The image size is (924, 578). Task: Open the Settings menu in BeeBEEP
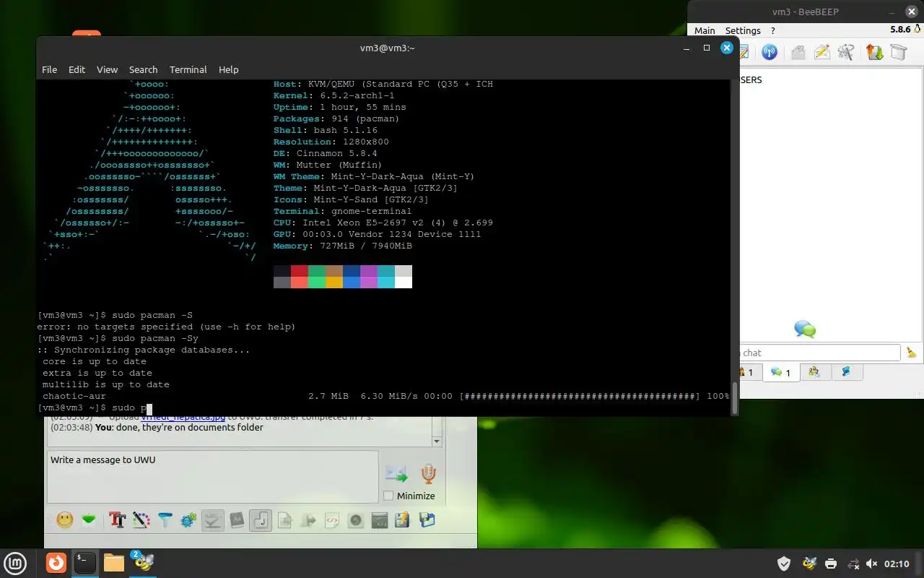click(x=743, y=30)
